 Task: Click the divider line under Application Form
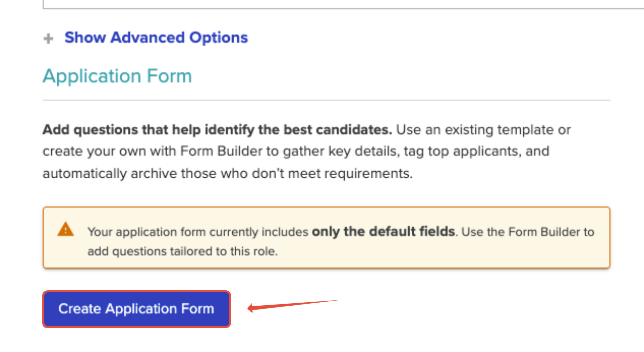[x=326, y=101]
